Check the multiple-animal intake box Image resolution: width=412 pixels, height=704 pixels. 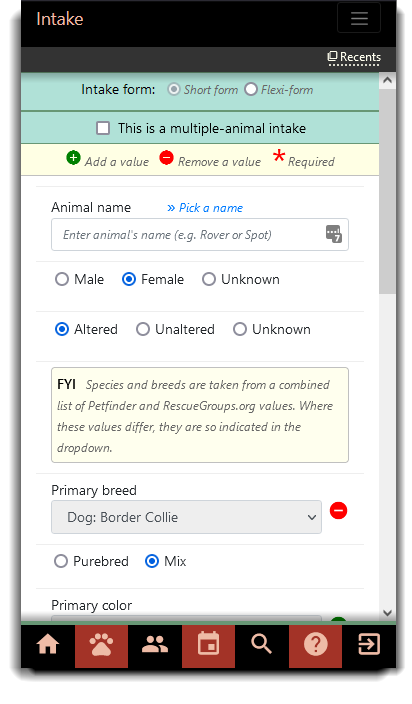click(103, 128)
